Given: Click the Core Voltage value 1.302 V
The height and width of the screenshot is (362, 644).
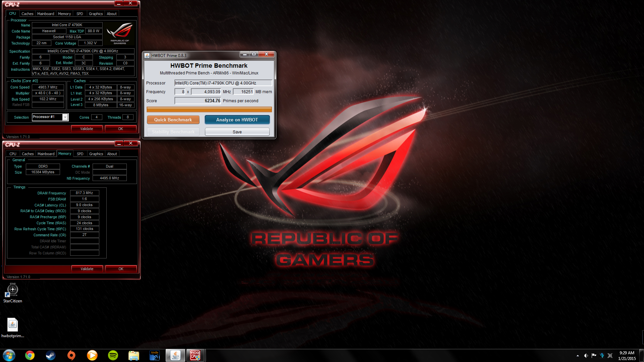Looking at the screenshot, I should point(90,43).
